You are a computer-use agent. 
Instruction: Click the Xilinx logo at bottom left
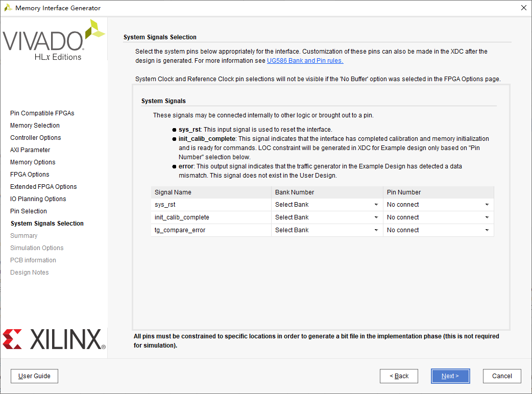click(54, 339)
